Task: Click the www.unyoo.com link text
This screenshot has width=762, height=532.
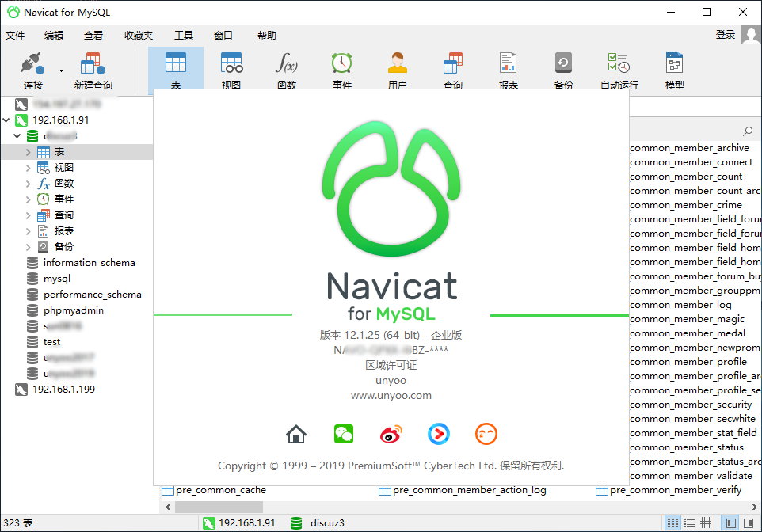Action: [391, 396]
